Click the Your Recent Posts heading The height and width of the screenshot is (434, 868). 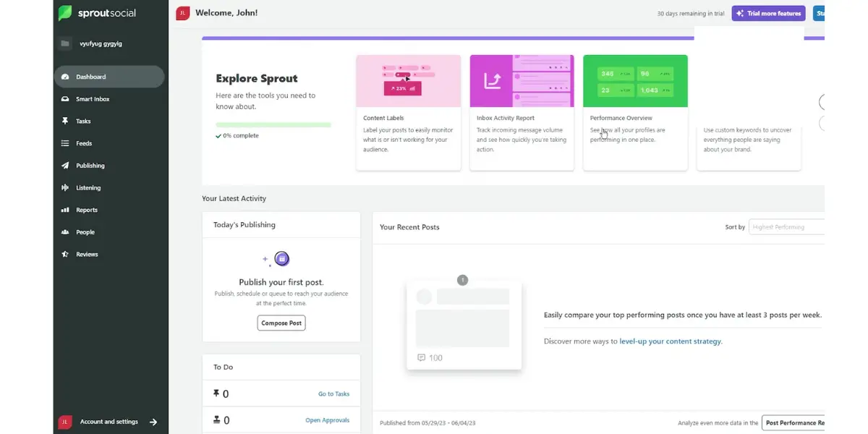point(409,227)
